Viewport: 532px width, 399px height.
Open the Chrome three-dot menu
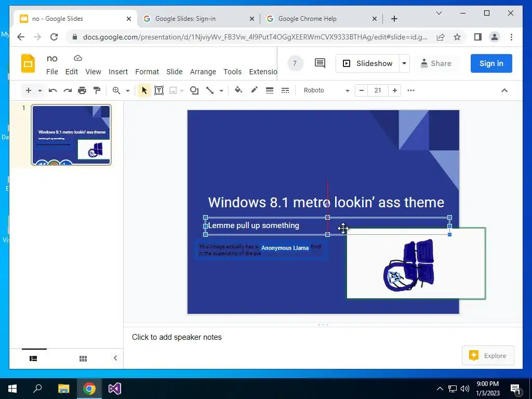[x=511, y=37]
